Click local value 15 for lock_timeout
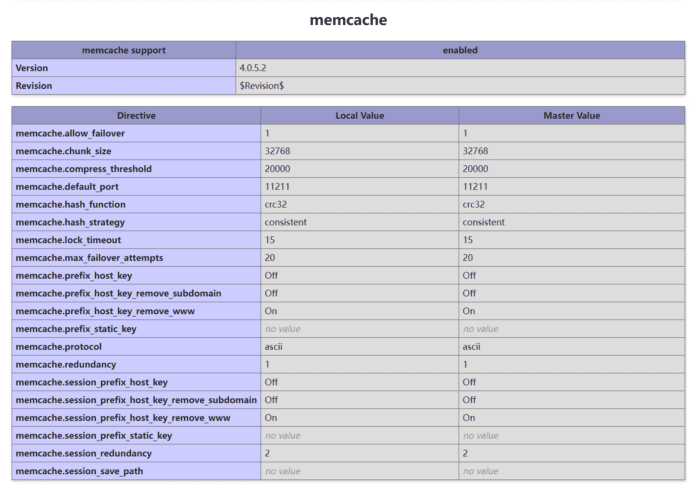Image resolution: width=700 pixels, height=492 pixels. pos(270,240)
